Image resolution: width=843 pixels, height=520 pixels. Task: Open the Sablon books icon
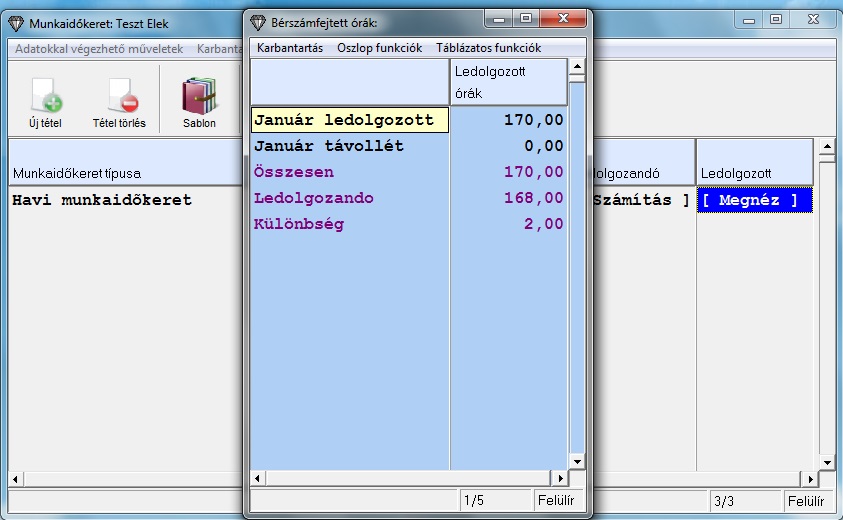[199, 97]
